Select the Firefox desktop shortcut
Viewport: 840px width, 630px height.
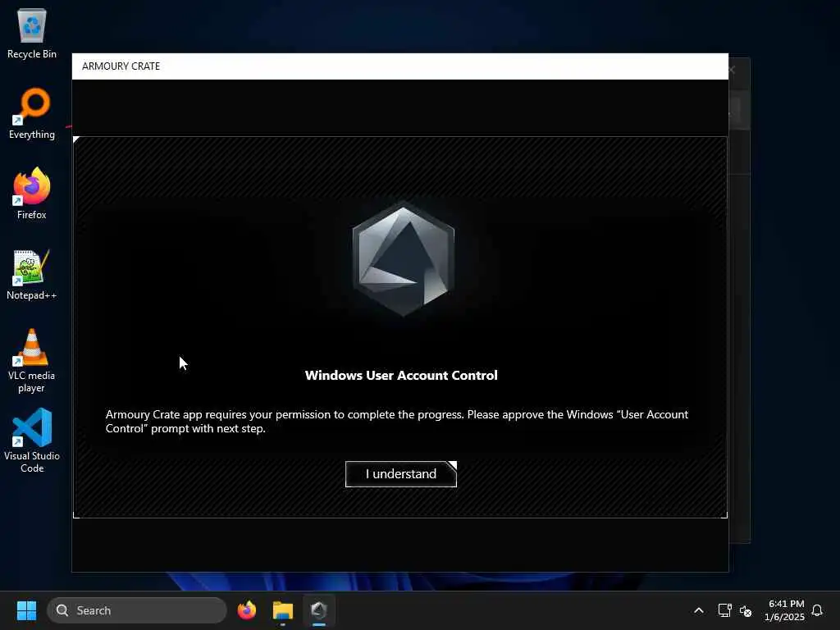(32, 194)
